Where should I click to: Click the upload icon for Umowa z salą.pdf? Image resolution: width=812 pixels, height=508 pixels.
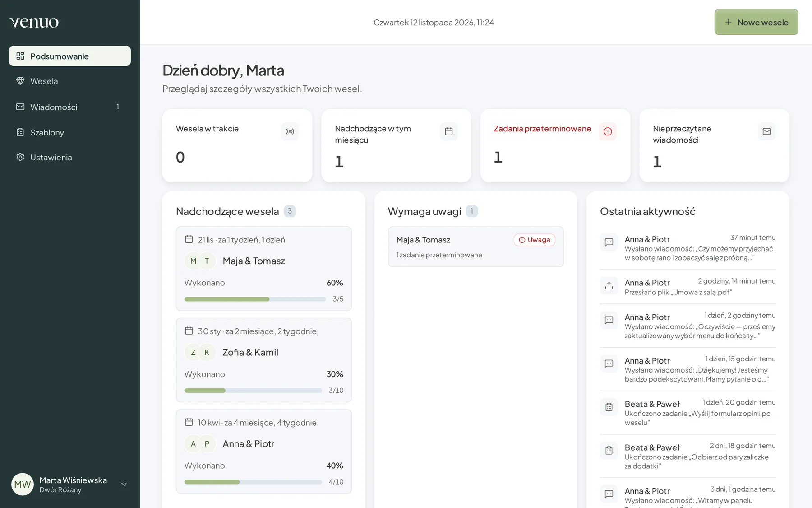[609, 285]
